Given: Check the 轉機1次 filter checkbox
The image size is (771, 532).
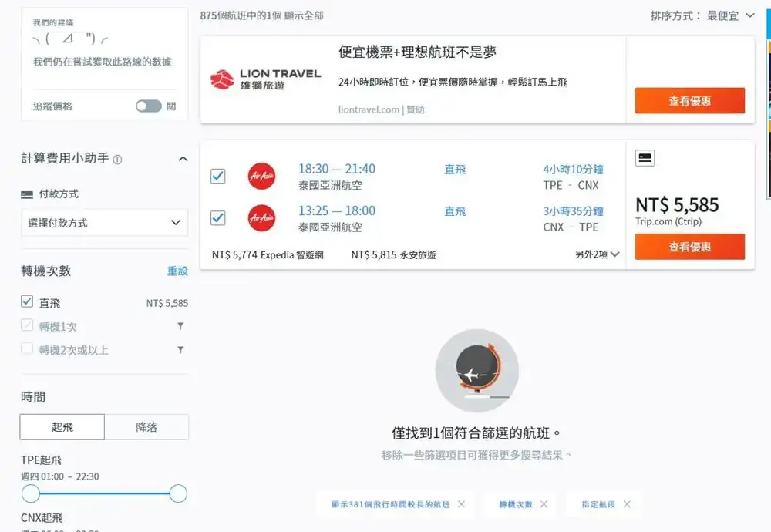Looking at the screenshot, I should (27, 325).
